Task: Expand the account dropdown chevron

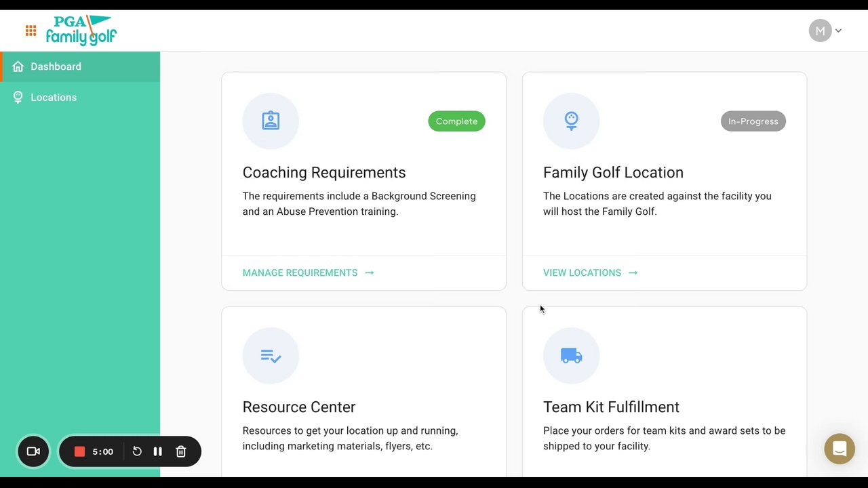Action: pos(839,30)
